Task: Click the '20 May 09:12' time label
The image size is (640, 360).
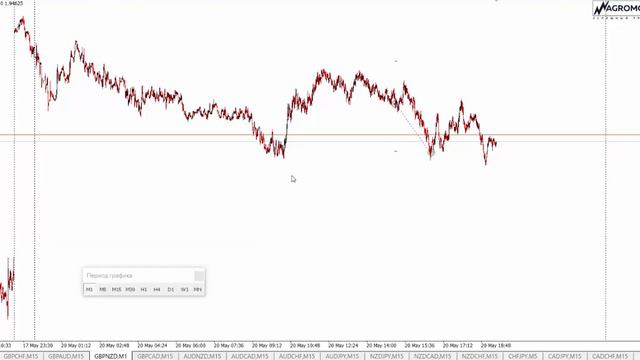Action: click(x=267, y=346)
